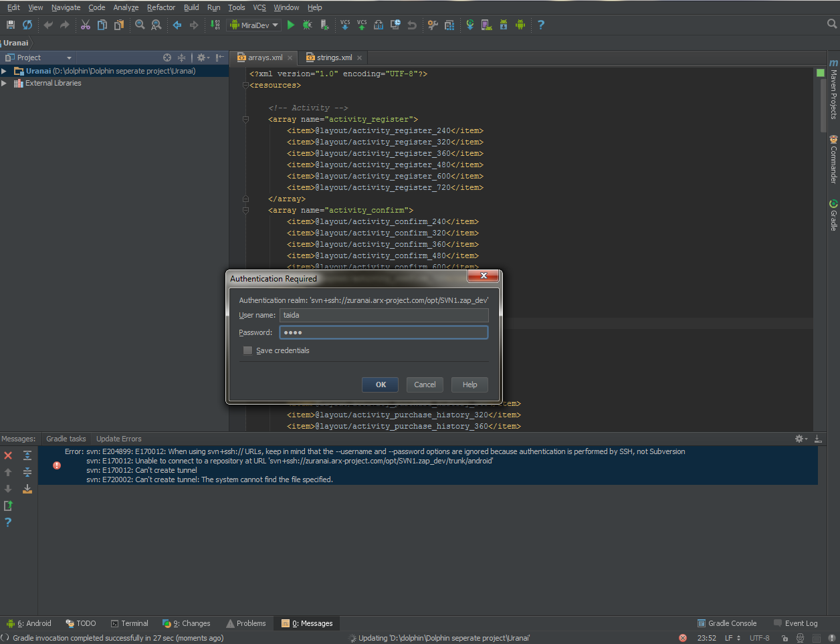Click the VCS Revert icon
840x644 pixels.
(412, 25)
